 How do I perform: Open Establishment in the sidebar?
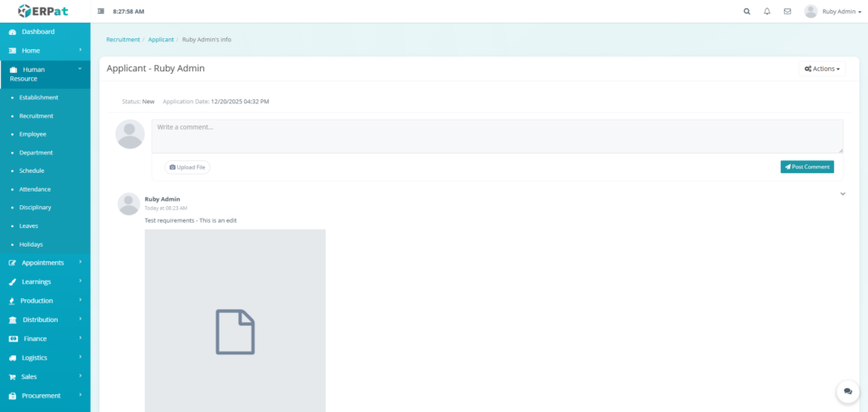(x=39, y=97)
